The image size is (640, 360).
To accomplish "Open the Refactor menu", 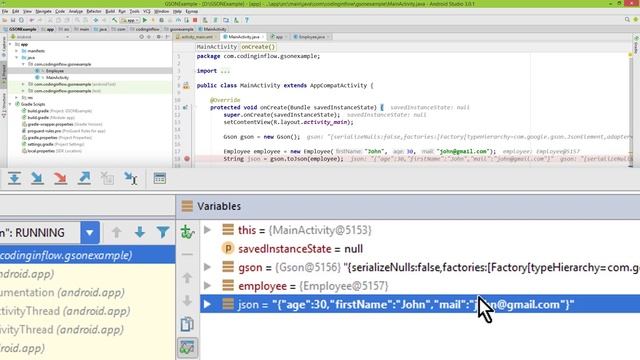I will click(x=94, y=11).
